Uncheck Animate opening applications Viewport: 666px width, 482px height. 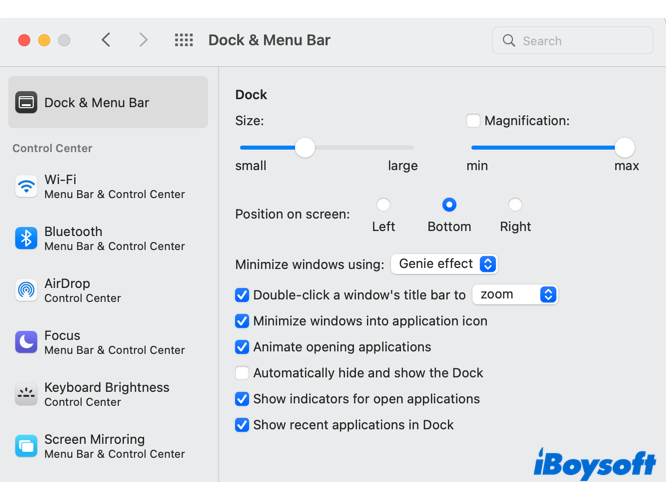(x=242, y=347)
